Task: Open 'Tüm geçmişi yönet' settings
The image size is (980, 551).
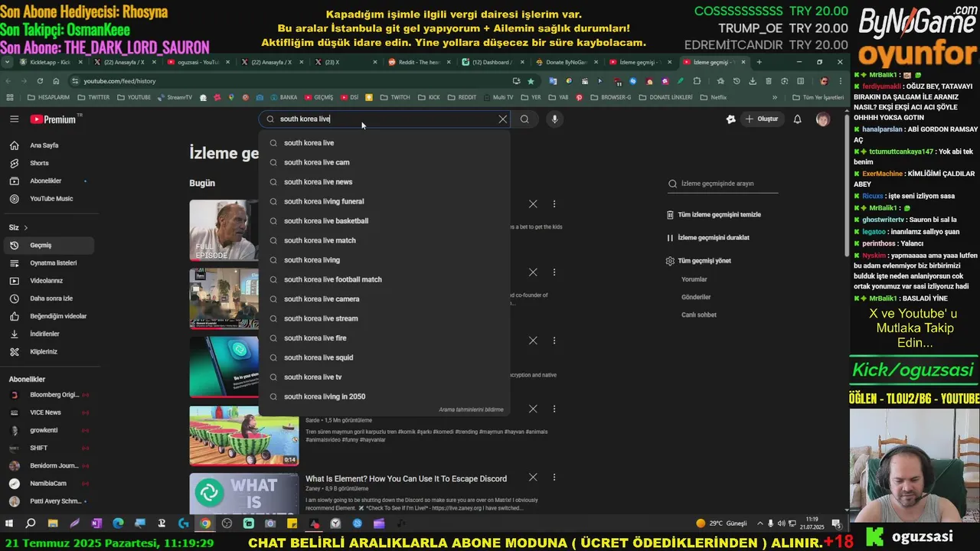Action: [699, 261]
